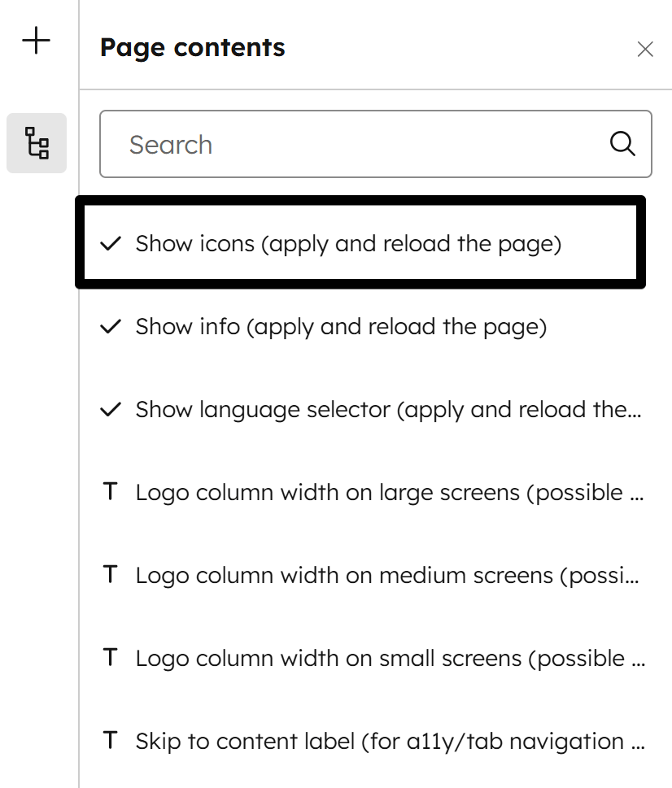Click the Page contents heading
This screenshot has width=672, height=788.
pyautogui.click(x=192, y=48)
